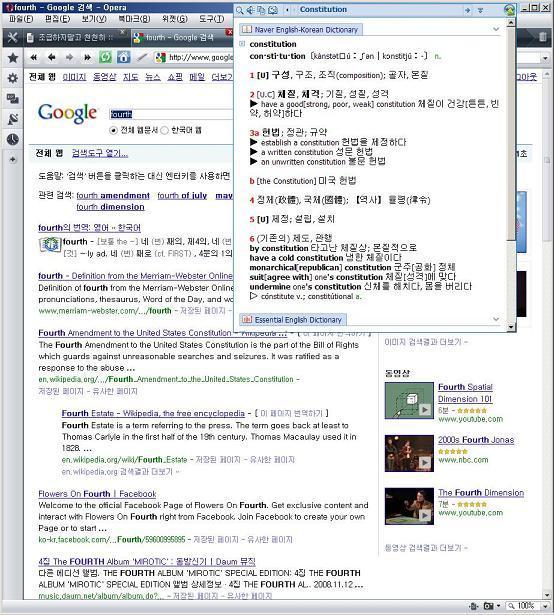
Task: Open the zoom 100% dropdown arrow
Action: (x=545, y=606)
